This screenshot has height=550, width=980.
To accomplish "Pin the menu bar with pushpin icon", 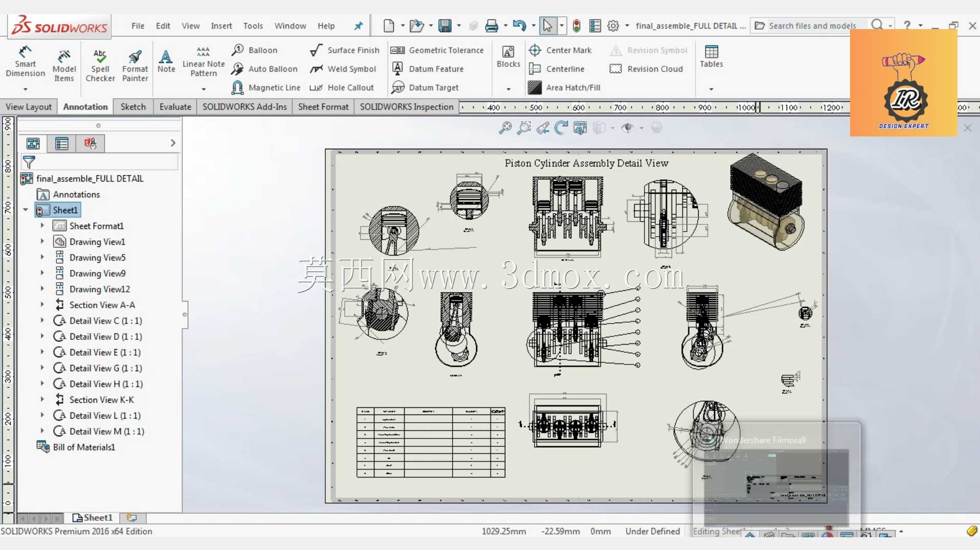I will tap(359, 26).
